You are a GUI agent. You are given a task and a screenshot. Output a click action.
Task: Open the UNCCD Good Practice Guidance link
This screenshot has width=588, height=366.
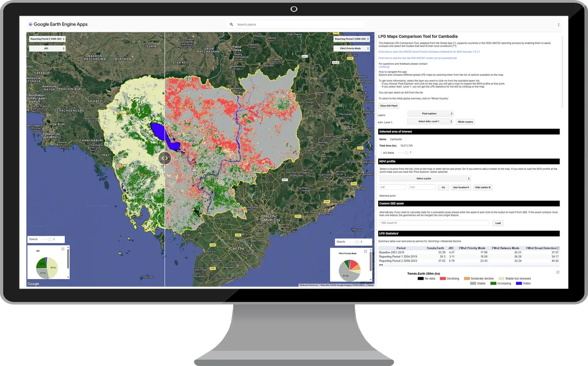tap(429, 52)
